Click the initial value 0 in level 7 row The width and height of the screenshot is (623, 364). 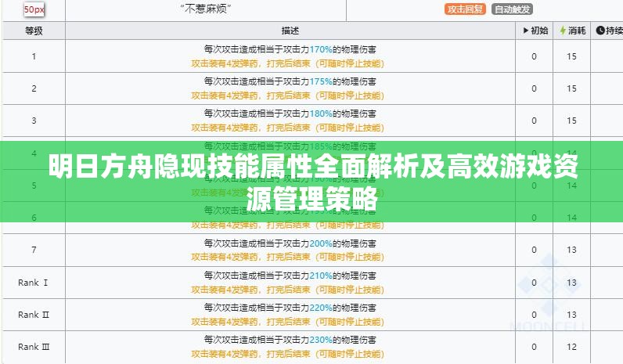coord(534,250)
